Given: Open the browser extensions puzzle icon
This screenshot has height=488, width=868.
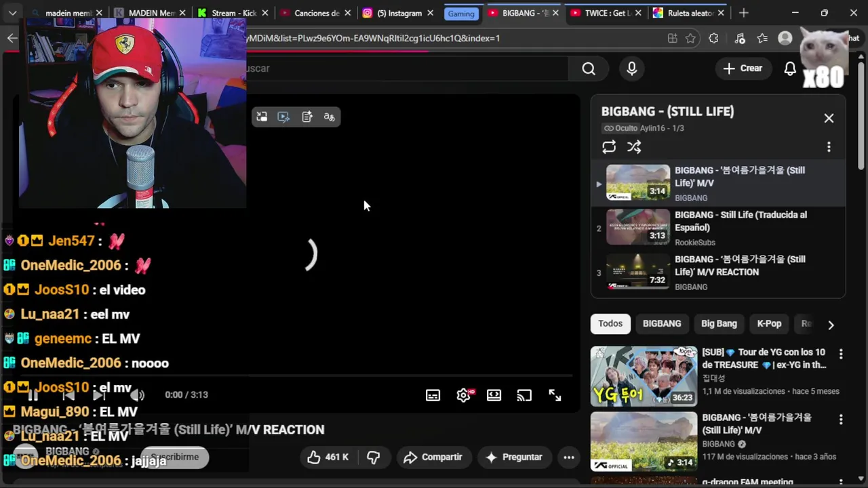Looking at the screenshot, I should (x=713, y=39).
